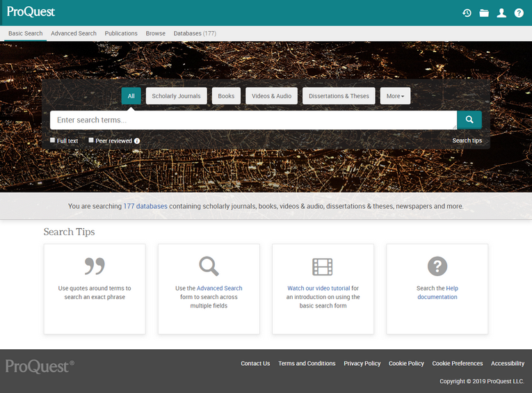Image resolution: width=532 pixels, height=393 pixels.
Task: Enable the Full text checkbox
Action: click(x=53, y=141)
